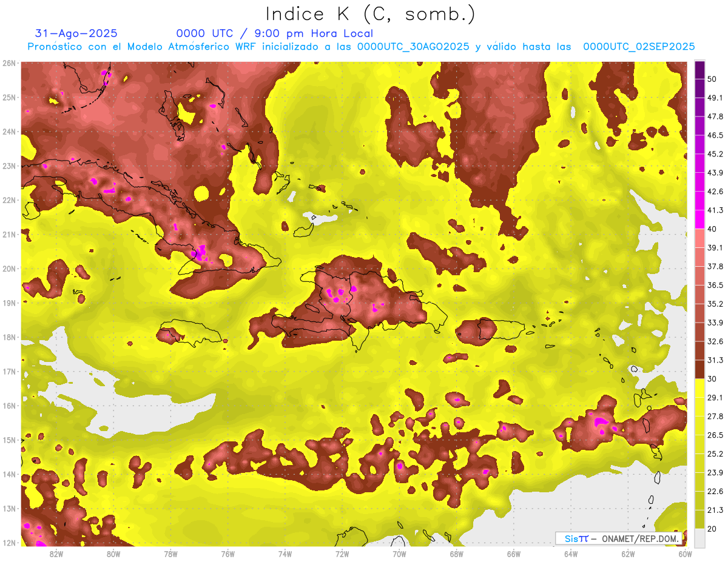Click the colorbar label '37.8'
Image resolution: width=728 pixels, height=562 pixels.
pos(716,266)
